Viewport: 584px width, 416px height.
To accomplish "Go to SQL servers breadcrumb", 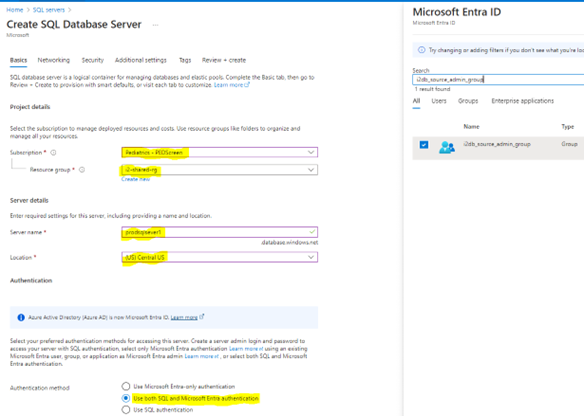I will 49,10.
